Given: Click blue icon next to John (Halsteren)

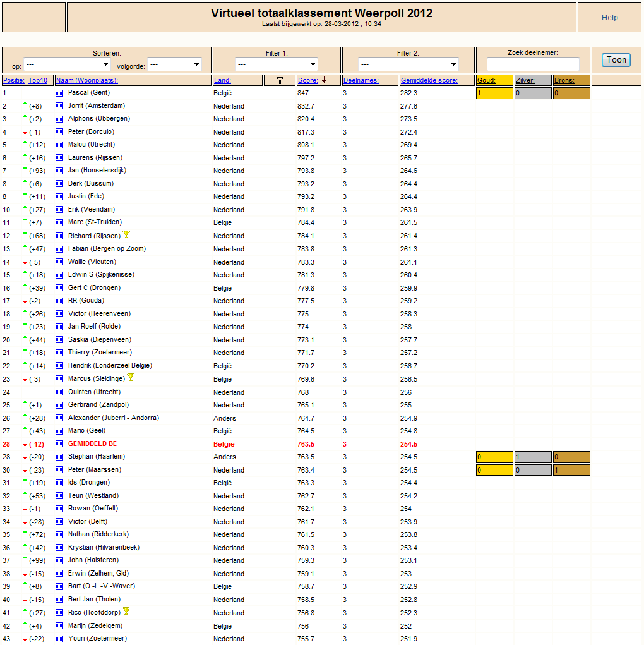Looking at the screenshot, I should (59, 561).
